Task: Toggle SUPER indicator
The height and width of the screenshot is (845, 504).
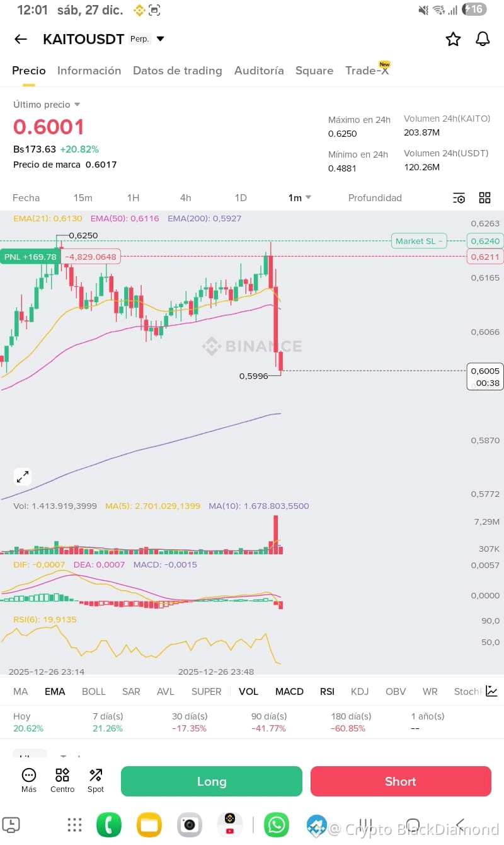Action: [207, 692]
